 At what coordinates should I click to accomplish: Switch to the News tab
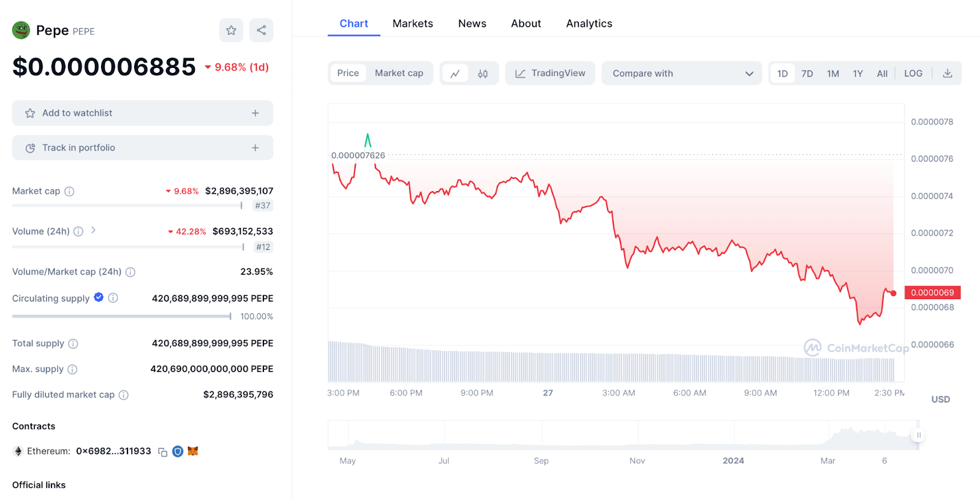click(x=472, y=23)
